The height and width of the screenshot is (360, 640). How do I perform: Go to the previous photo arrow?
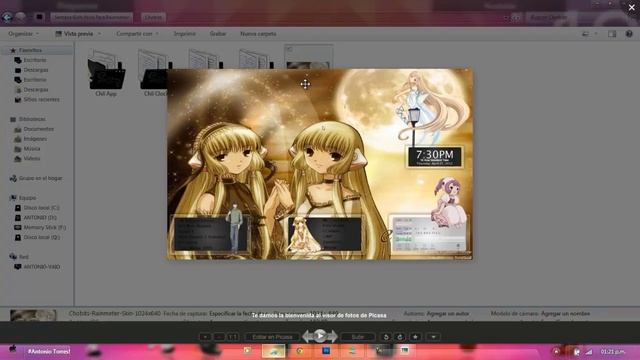click(307, 336)
